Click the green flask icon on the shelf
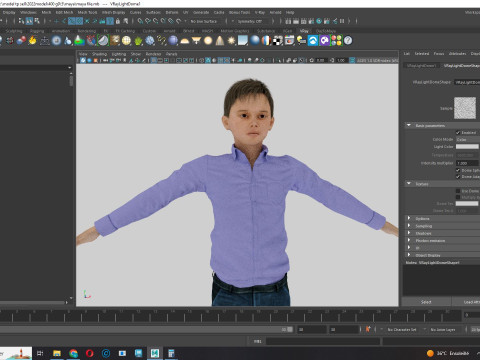Image resolution: width=480 pixels, height=360 pixels. pos(79,41)
